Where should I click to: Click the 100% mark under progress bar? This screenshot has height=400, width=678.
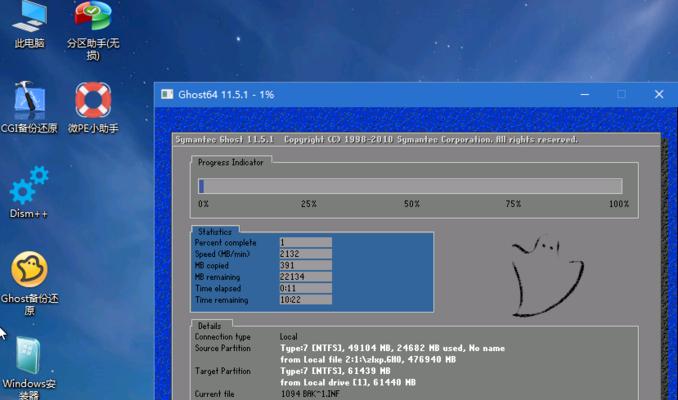click(619, 204)
